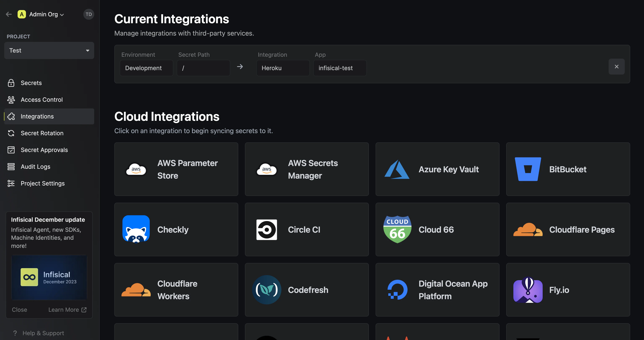Select AWS Secrets Manager card title
644x340 pixels.
tap(313, 170)
